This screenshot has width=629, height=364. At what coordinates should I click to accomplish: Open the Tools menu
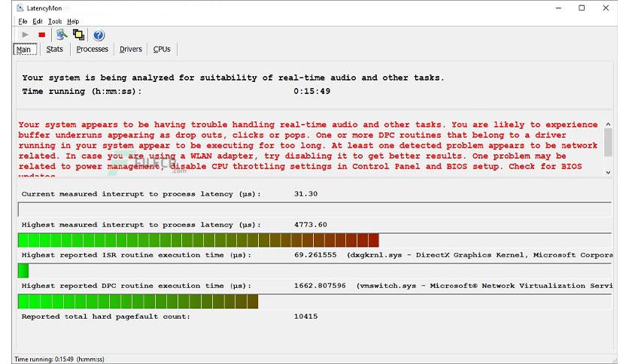[x=55, y=21]
